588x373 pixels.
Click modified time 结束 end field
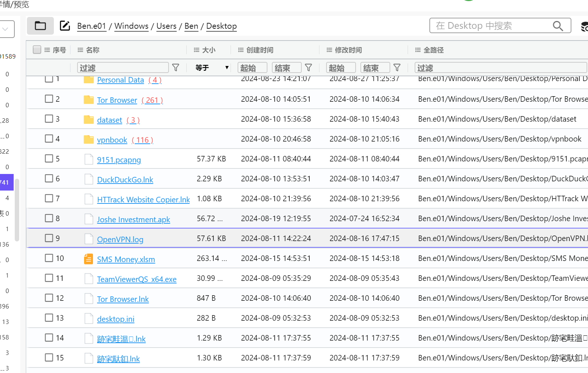click(x=375, y=67)
